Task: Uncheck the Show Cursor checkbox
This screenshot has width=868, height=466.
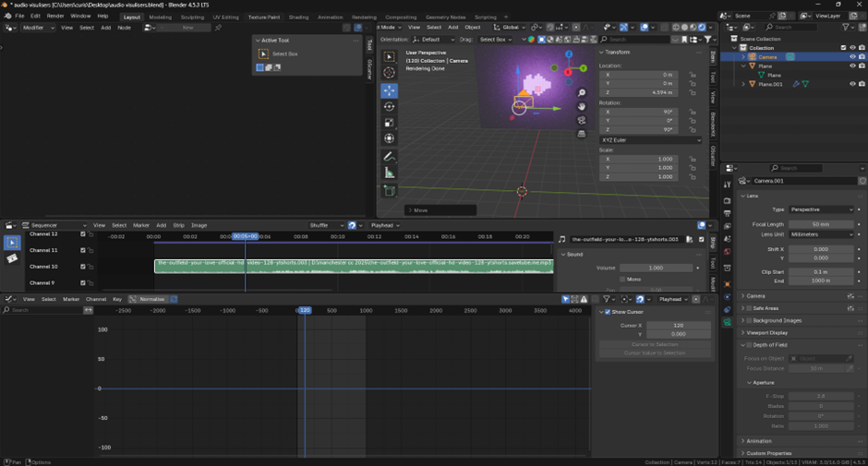Action: click(606, 312)
